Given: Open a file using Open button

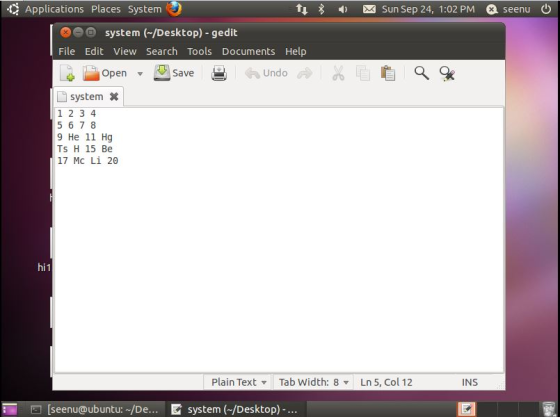Looking at the screenshot, I should tap(105, 73).
